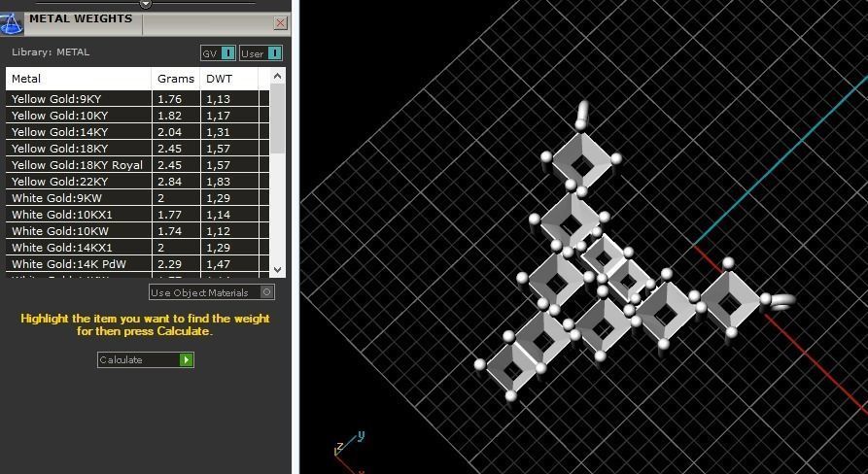Select the White Gold:14K PdW row
The image size is (868, 474).
pyautogui.click(x=137, y=264)
